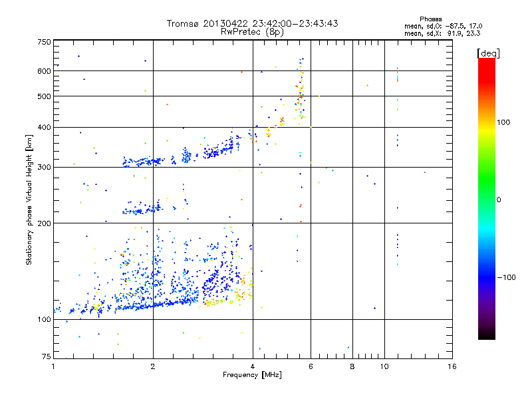Click the "Phases" heading in the corner

click(430, 19)
